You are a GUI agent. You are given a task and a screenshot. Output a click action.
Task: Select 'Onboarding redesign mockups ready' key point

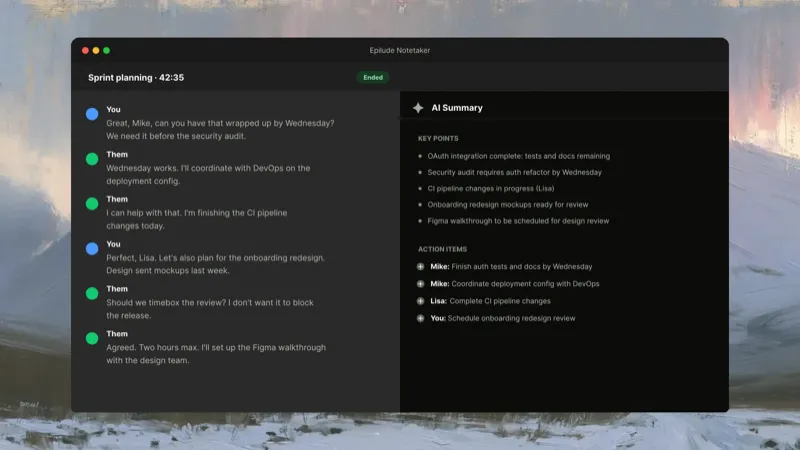click(x=508, y=205)
